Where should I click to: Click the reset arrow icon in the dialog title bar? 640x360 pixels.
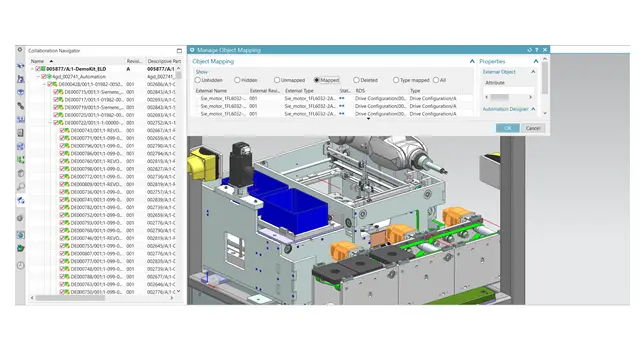coord(529,50)
